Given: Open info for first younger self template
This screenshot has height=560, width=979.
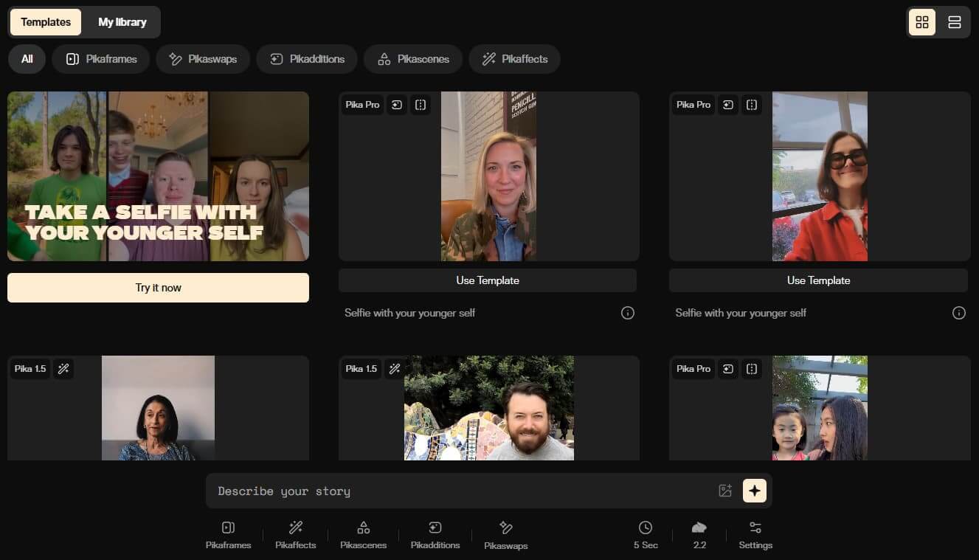Looking at the screenshot, I should tap(627, 313).
